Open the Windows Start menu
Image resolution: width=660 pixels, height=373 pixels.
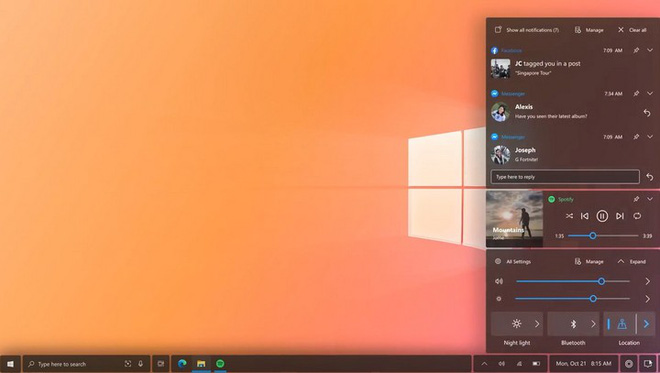click(x=11, y=364)
